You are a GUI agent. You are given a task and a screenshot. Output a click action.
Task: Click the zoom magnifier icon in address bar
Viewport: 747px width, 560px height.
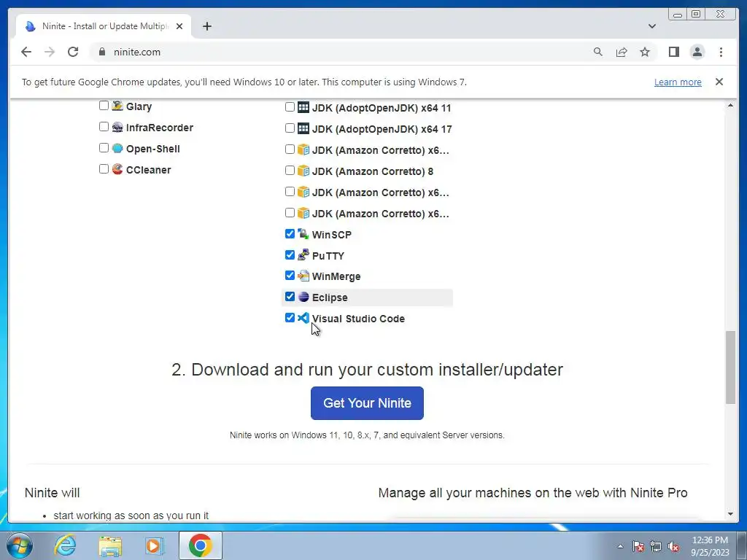[x=598, y=52]
